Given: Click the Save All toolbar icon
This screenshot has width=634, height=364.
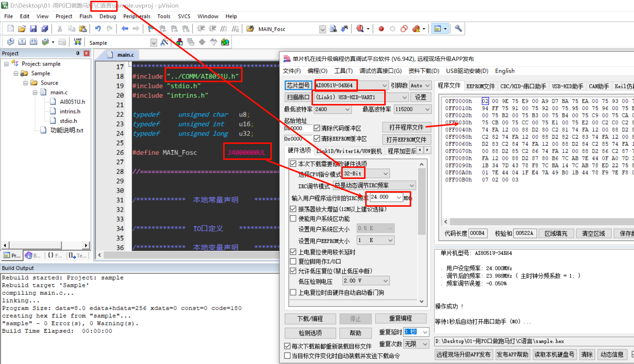Looking at the screenshot, I should (45, 29).
